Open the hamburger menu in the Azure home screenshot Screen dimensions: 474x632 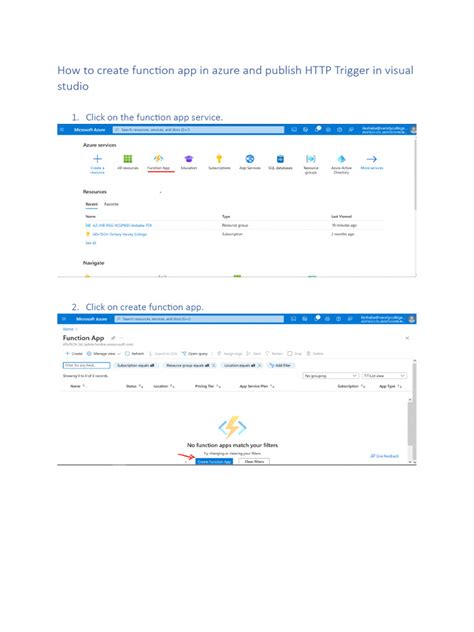click(62, 130)
